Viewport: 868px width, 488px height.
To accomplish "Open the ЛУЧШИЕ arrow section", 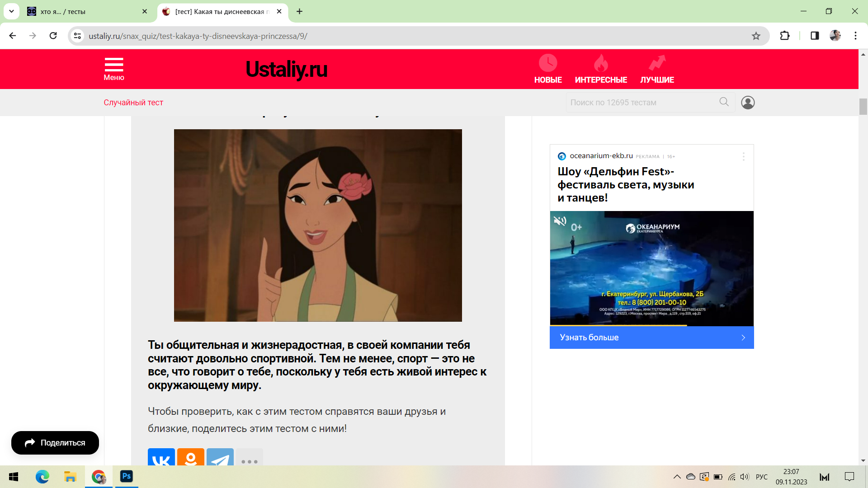I will (657, 69).
